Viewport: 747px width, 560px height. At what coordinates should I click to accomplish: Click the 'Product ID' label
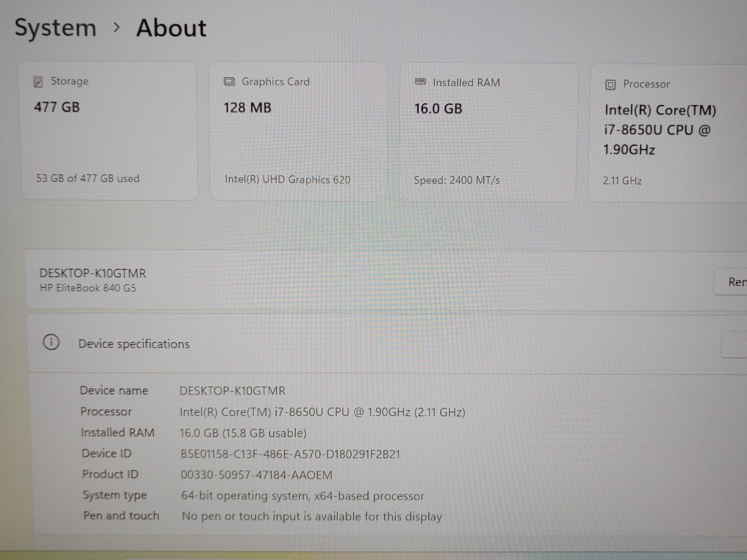point(110,474)
